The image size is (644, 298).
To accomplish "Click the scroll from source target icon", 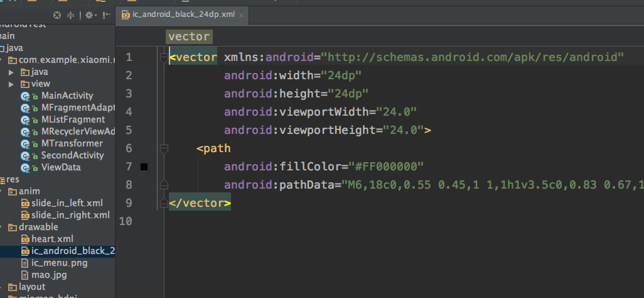I will (58, 14).
